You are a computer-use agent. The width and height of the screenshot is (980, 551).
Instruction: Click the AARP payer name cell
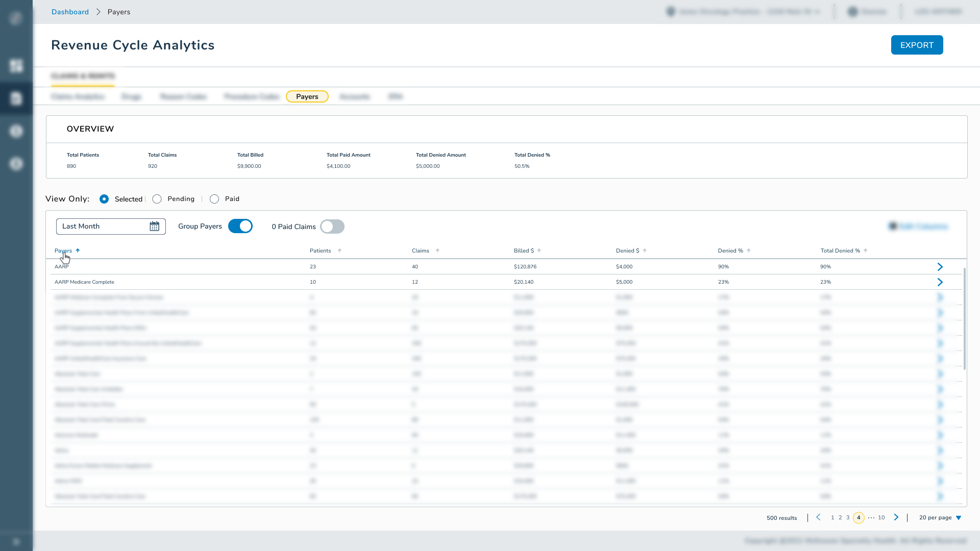coord(62,267)
